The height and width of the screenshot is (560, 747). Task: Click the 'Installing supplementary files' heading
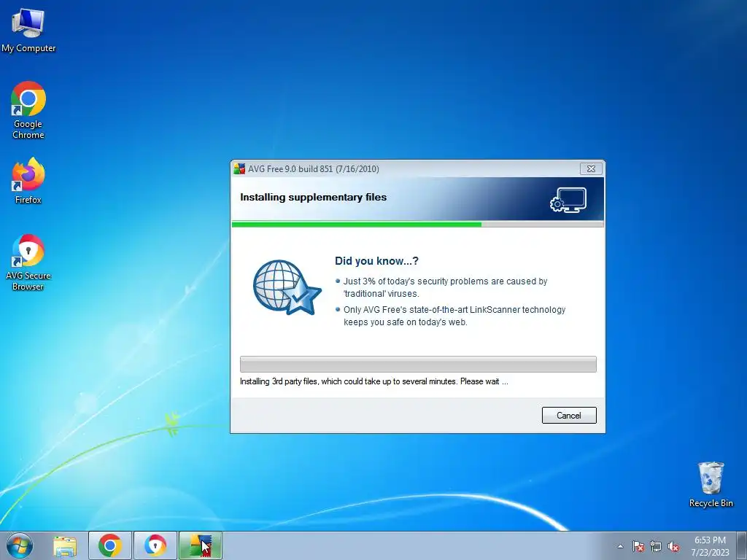[313, 197]
